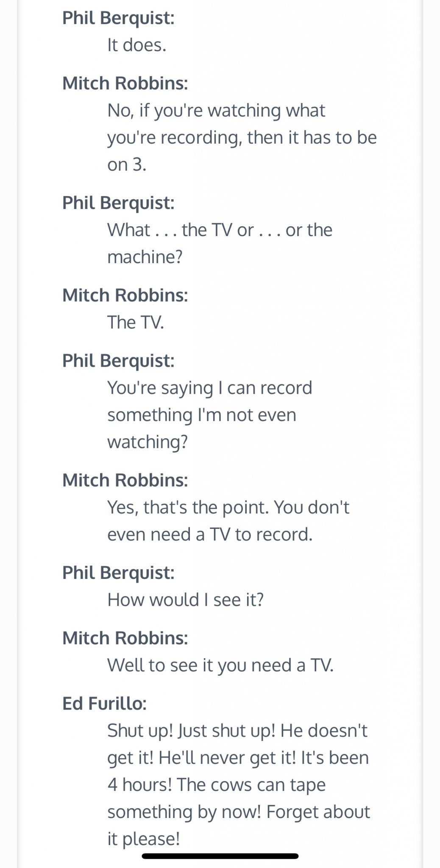
Task: Tap quote 'No, if you're watching what'
Action: (x=216, y=111)
